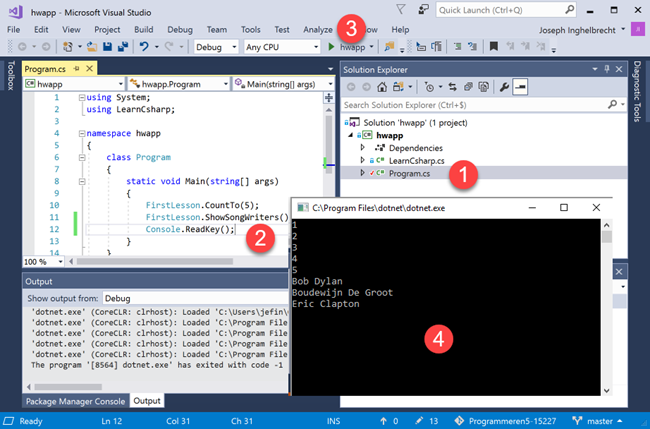The height and width of the screenshot is (429, 650).
Task: Expand the Dependencies node in Solution Explorer
Action: point(363,148)
